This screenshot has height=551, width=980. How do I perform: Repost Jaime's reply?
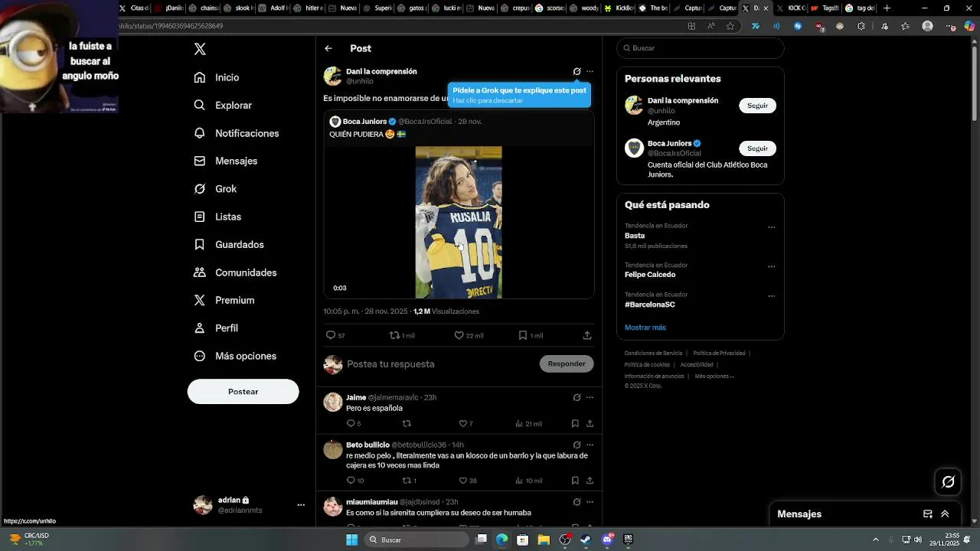[x=407, y=423]
